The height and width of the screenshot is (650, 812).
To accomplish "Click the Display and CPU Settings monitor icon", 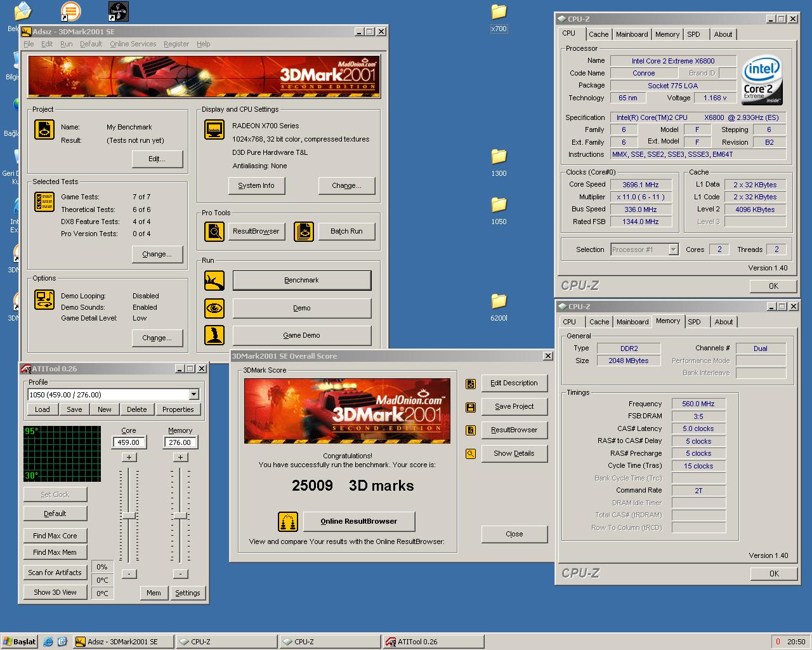I will pyautogui.click(x=214, y=129).
